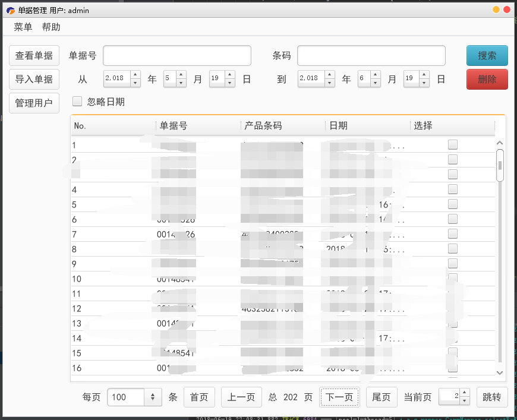Enable the 忽略日期 checkbox
Screen dimensions: 517x420
coord(77,102)
